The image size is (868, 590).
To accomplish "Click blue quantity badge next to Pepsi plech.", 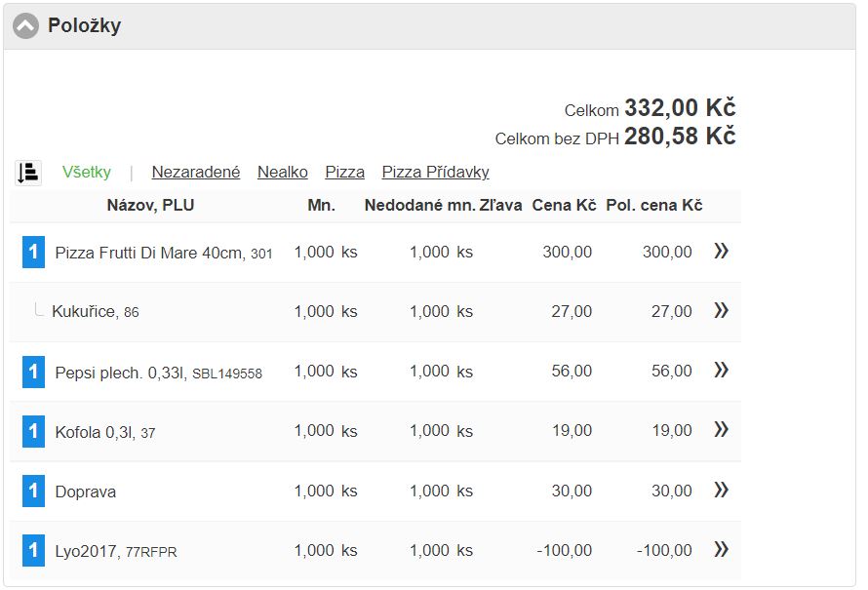I will pyautogui.click(x=33, y=372).
